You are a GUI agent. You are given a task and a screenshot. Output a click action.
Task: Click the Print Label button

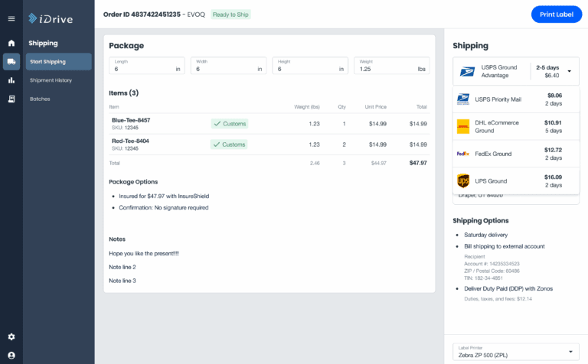click(556, 15)
